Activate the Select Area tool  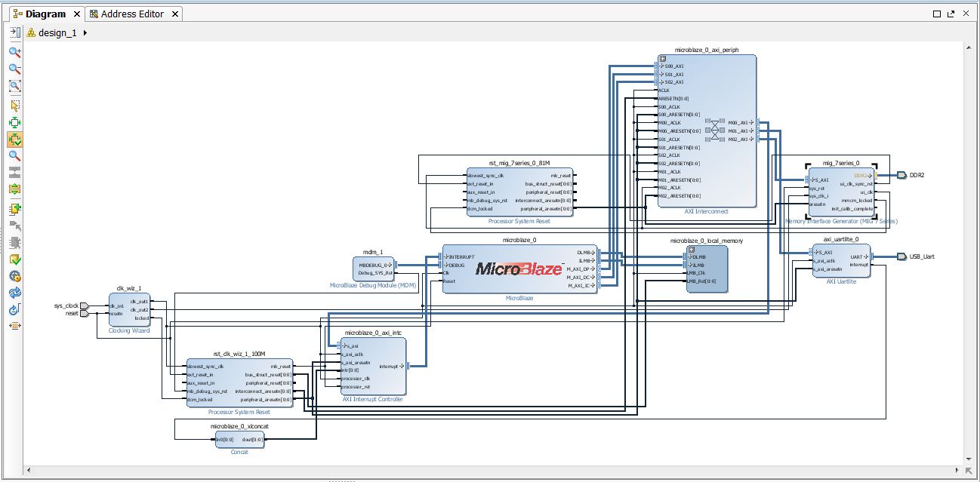pyautogui.click(x=14, y=106)
